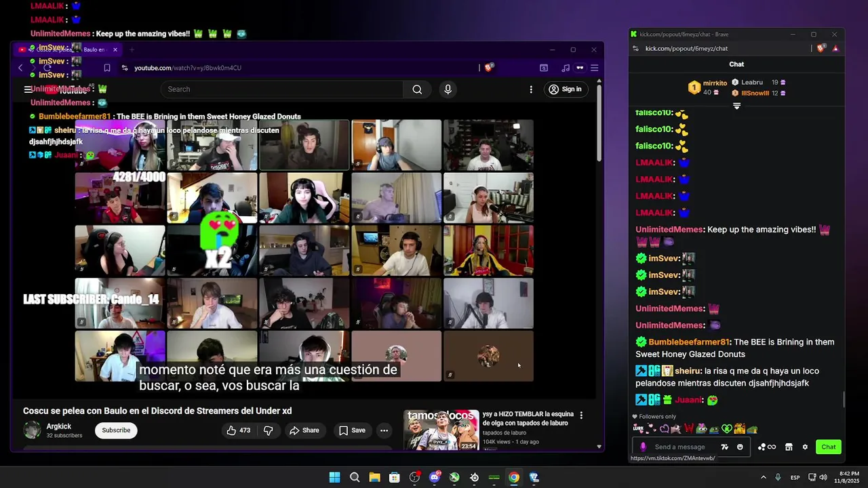Open Brave Shields icon in YouTube window
Image resolution: width=868 pixels, height=488 pixels.
click(489, 68)
